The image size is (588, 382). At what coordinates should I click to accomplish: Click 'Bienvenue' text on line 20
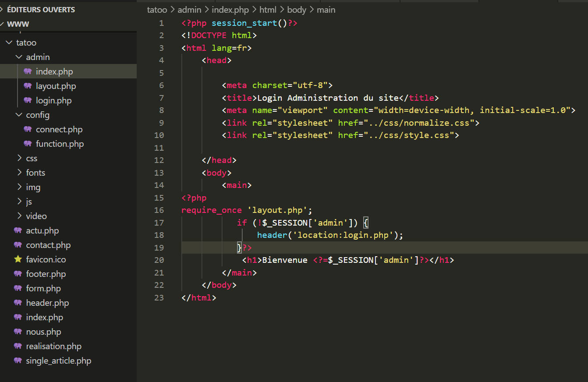[x=285, y=260]
